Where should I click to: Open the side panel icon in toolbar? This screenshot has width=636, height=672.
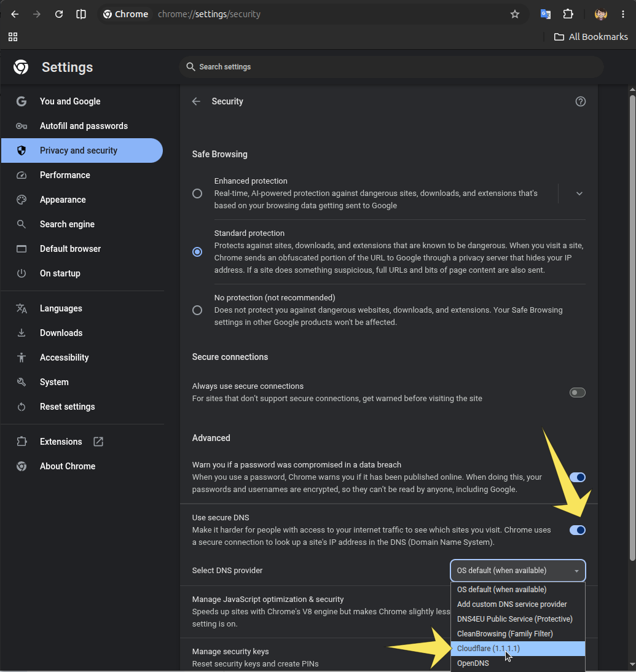(81, 14)
